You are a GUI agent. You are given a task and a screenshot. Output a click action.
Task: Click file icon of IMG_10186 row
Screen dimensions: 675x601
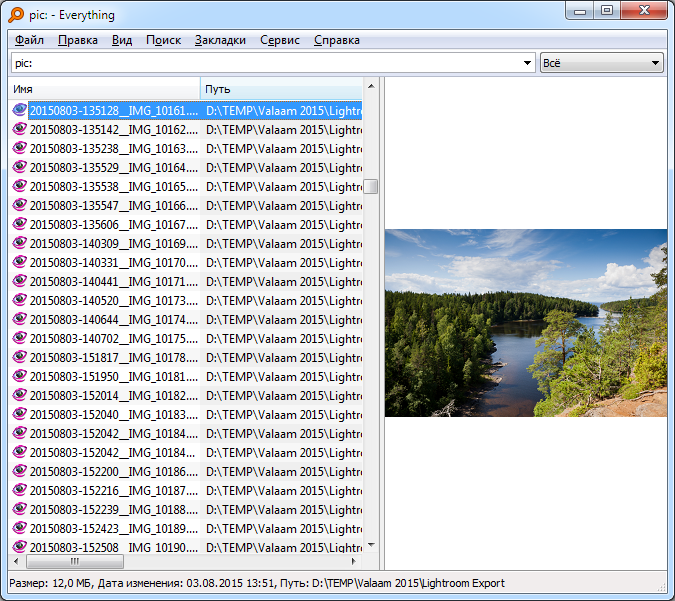click(19, 470)
